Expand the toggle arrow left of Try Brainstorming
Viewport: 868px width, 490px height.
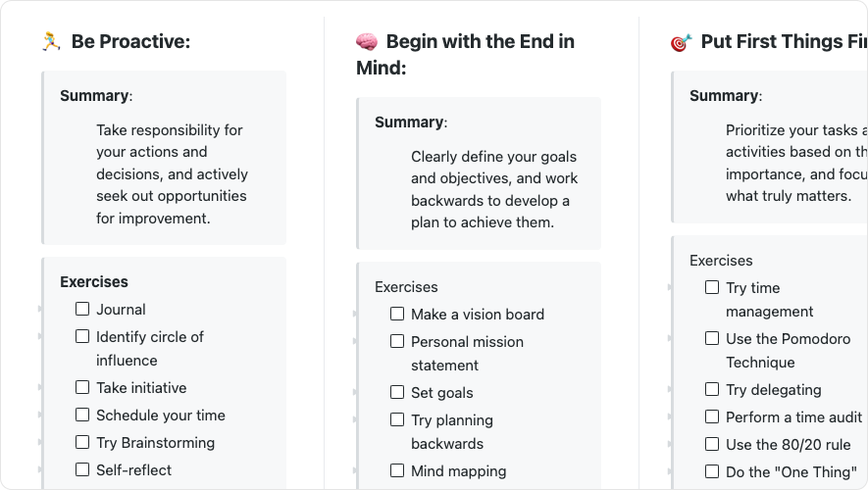tap(41, 443)
